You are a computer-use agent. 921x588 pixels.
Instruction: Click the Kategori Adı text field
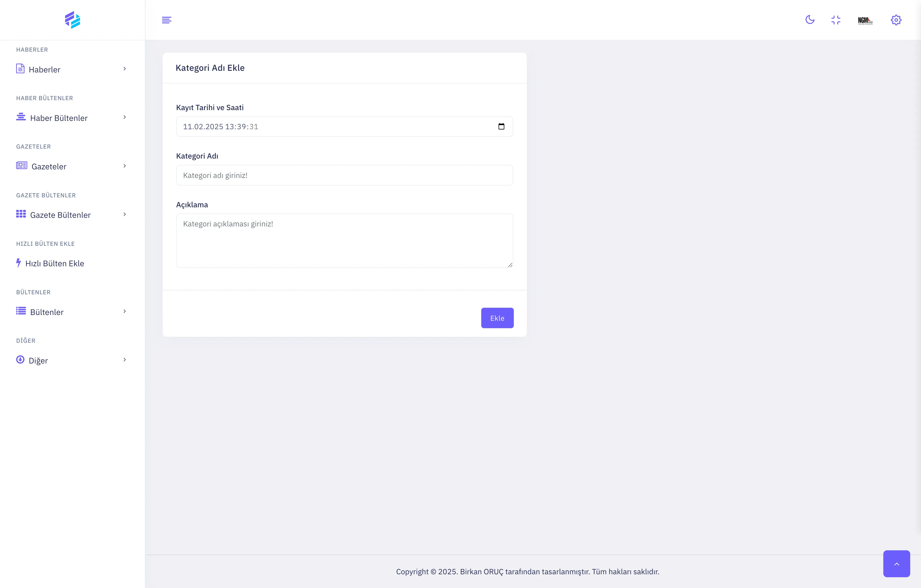(x=344, y=175)
